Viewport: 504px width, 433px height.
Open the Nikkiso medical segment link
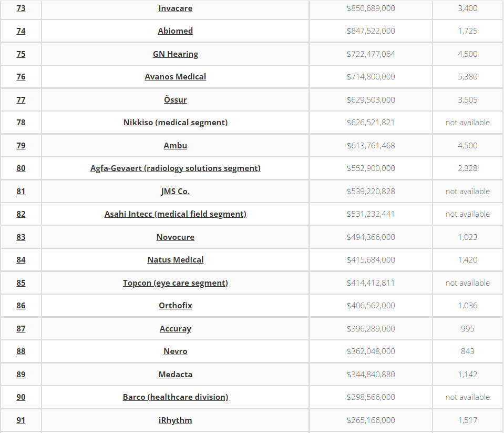(175, 123)
